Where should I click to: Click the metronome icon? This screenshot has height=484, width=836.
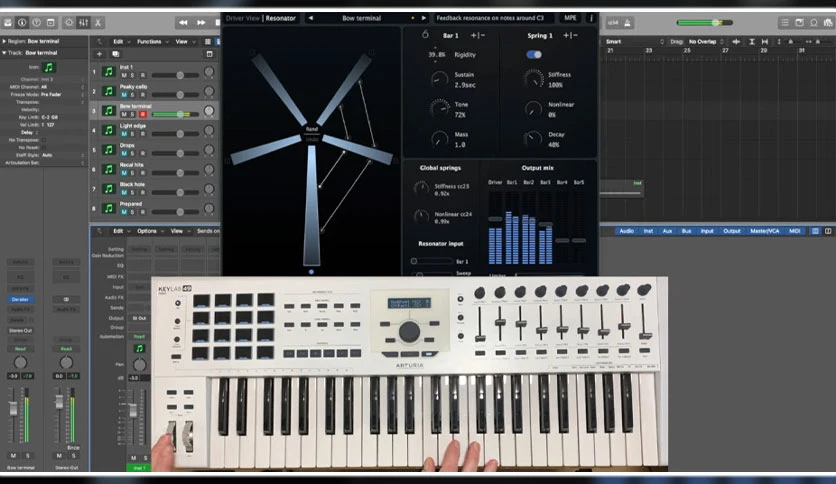coord(628,22)
